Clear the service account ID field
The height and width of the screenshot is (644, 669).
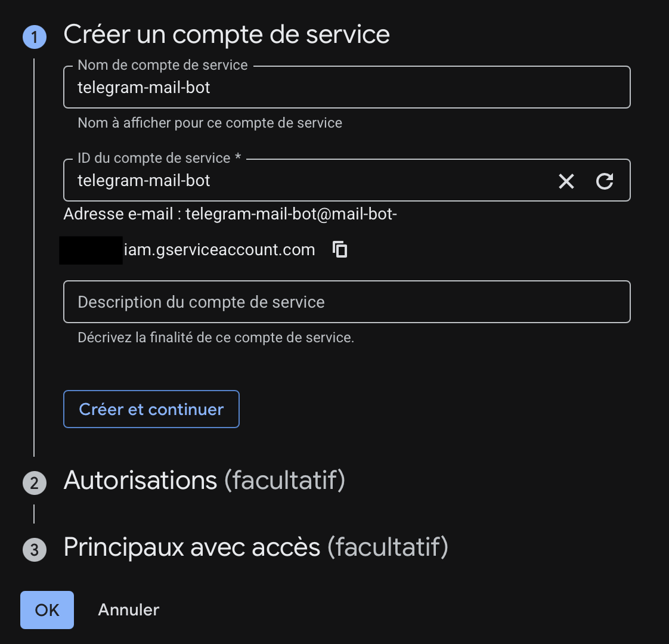pyautogui.click(x=566, y=181)
